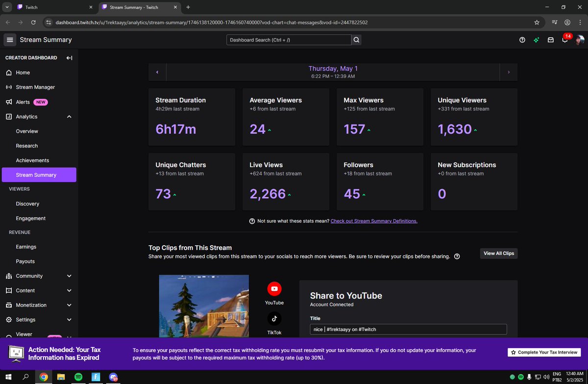Click the browser address bar URL

pos(211,22)
